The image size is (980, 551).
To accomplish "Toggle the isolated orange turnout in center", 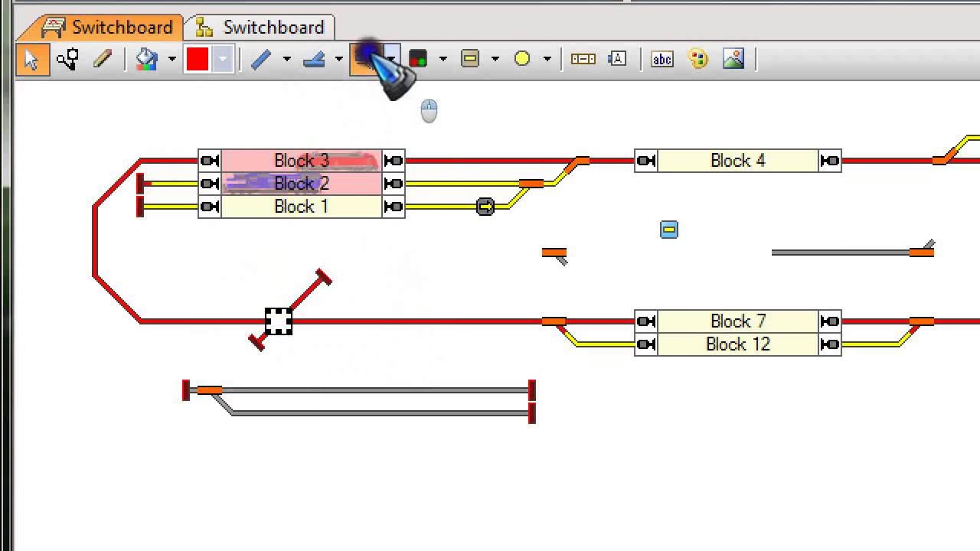I will [554, 254].
